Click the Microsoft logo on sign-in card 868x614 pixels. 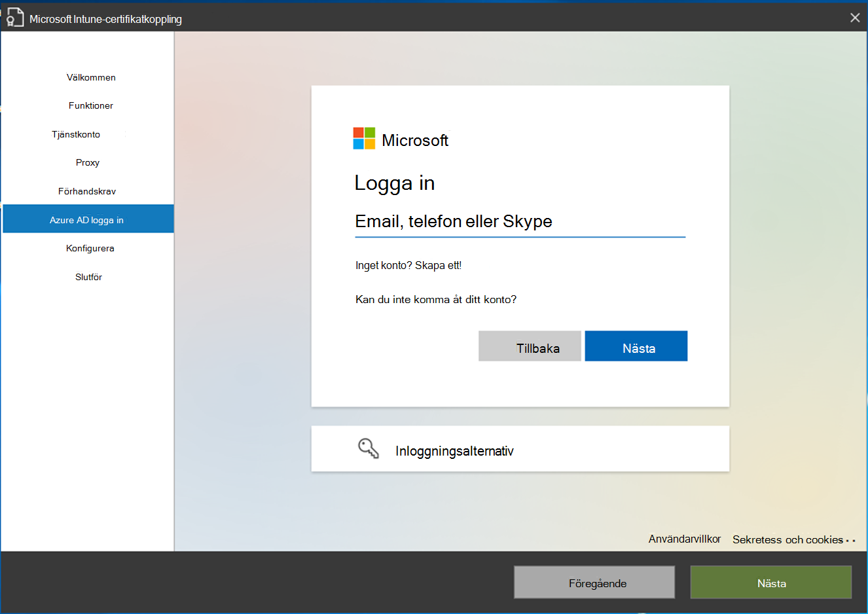(364, 139)
